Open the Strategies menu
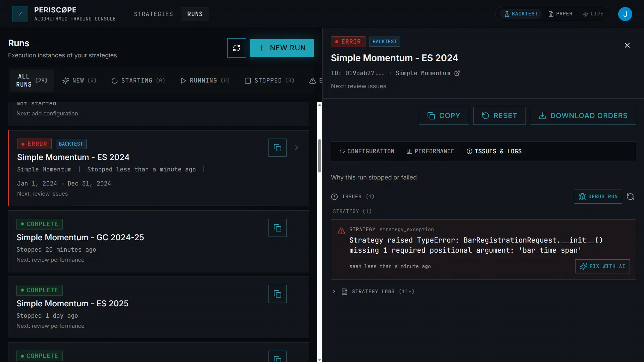This screenshot has width=644, height=362. 153,14
